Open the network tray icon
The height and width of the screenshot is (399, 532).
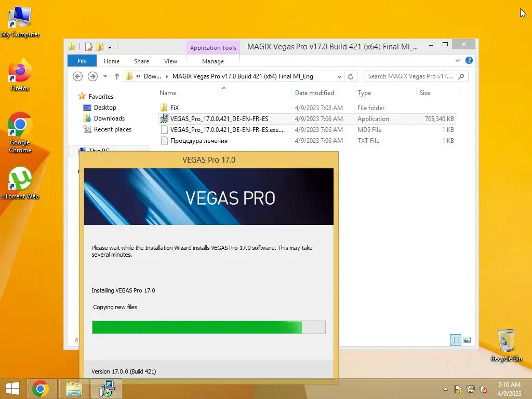point(471,389)
